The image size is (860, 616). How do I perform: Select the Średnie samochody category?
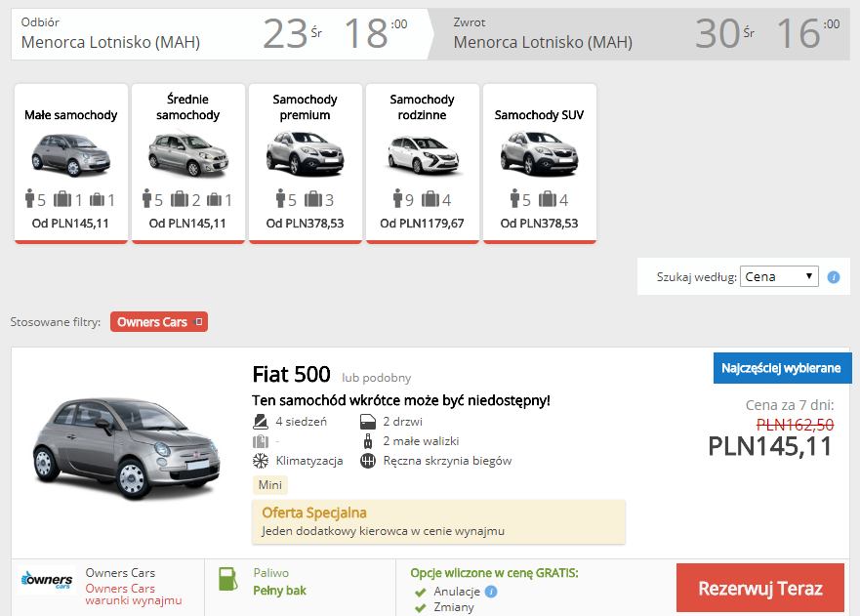pos(187,163)
